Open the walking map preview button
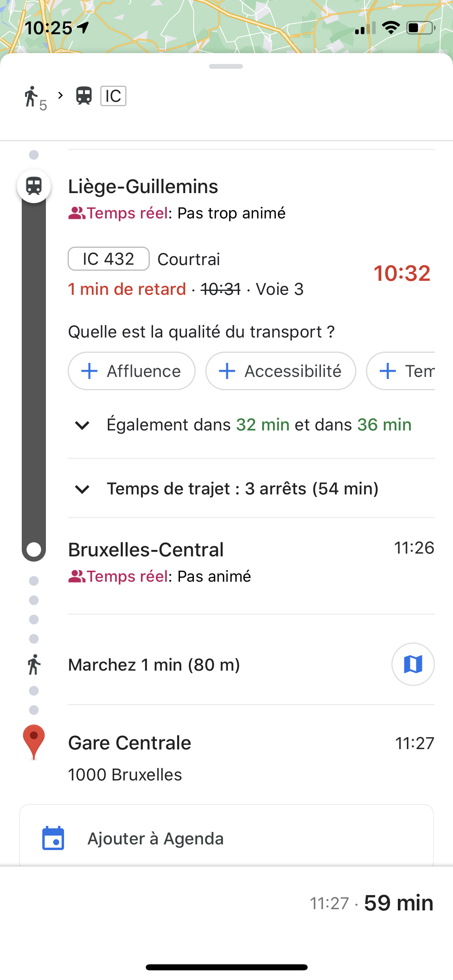 [x=413, y=664]
